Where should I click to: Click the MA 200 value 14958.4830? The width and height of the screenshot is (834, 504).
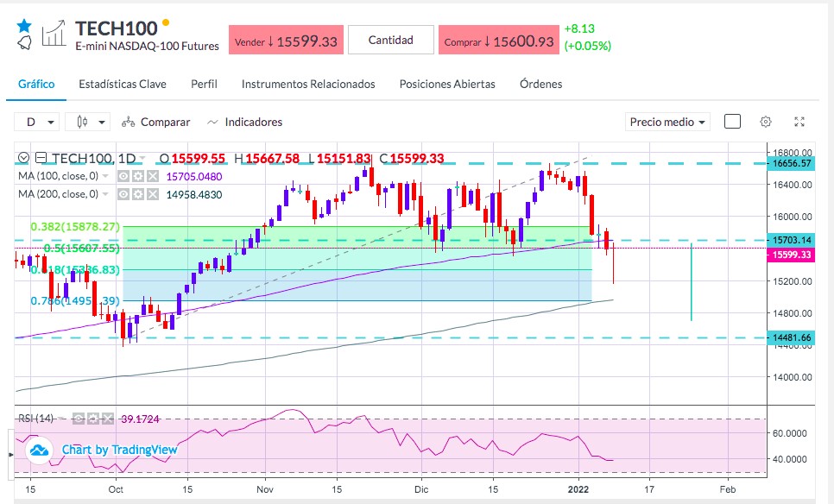(x=194, y=194)
